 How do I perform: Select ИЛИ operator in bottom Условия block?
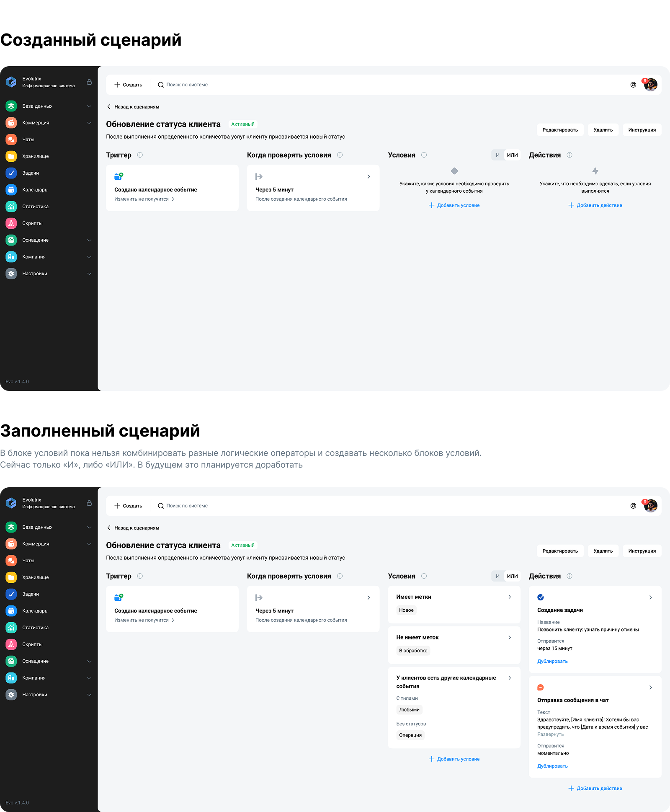512,576
